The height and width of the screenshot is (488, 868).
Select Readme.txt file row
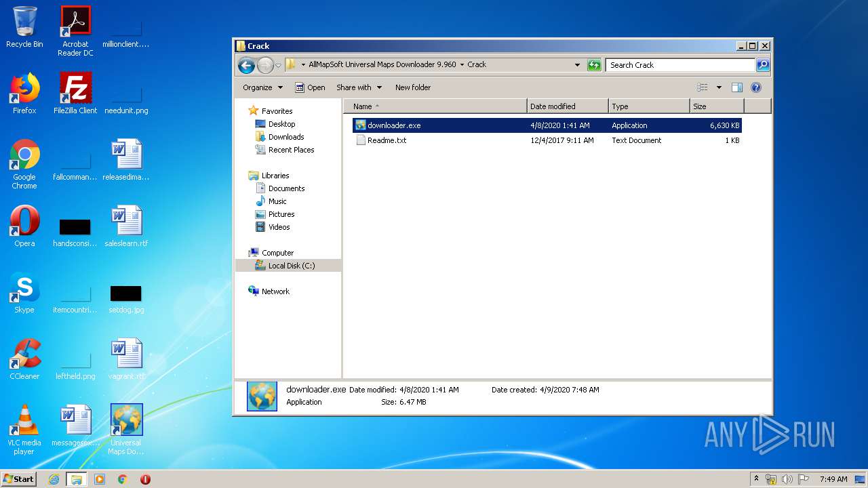click(x=547, y=140)
